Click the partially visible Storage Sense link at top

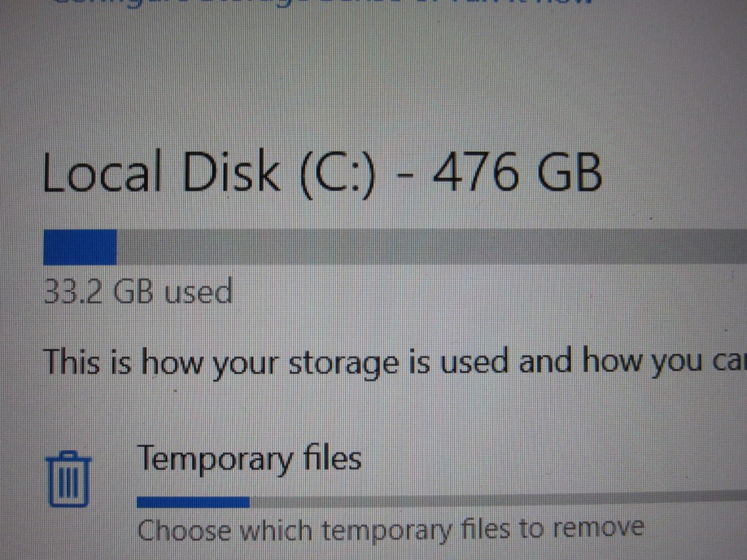321,3
